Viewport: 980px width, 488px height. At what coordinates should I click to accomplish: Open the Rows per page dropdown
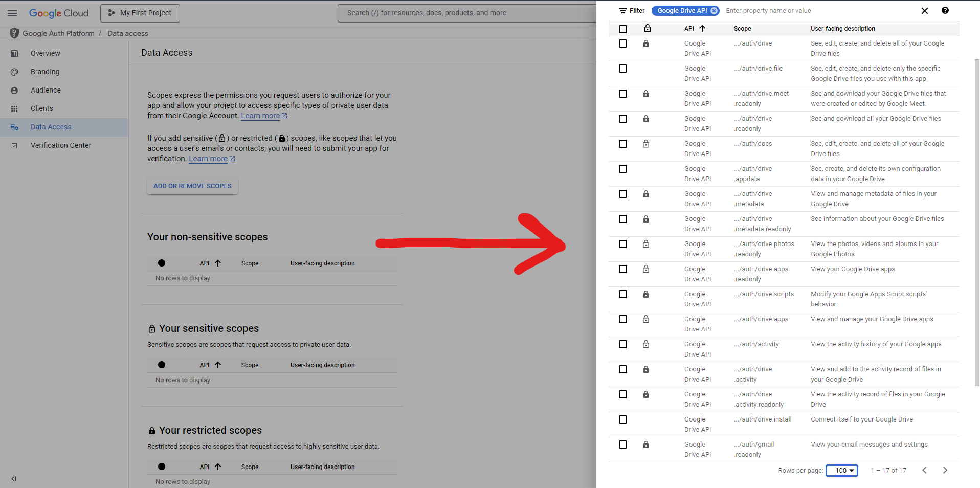pyautogui.click(x=842, y=471)
